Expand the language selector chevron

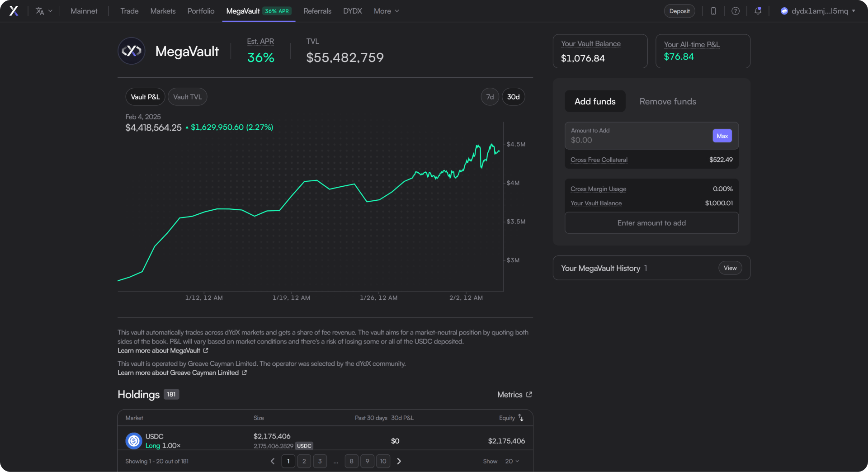click(x=50, y=11)
